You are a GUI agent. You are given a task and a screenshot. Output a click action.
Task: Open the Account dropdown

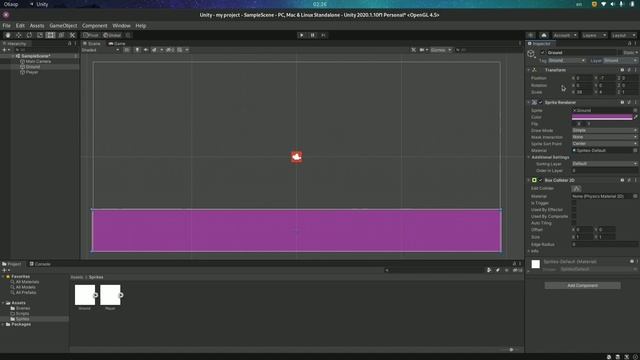point(565,35)
